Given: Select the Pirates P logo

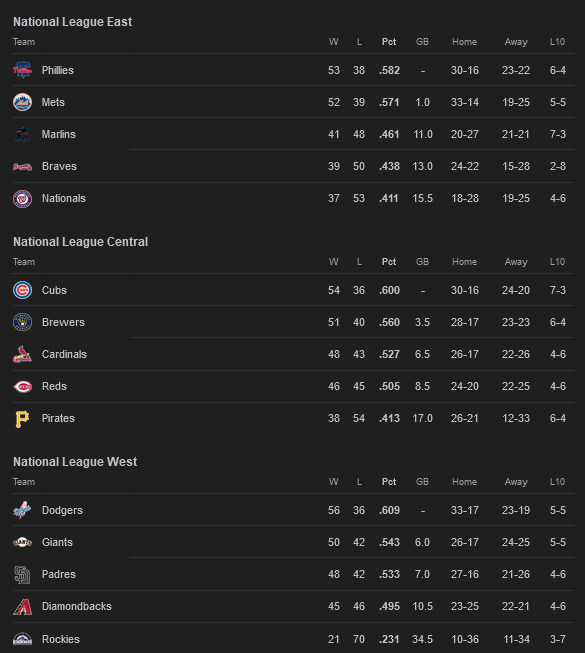Looking at the screenshot, I should (22, 419).
